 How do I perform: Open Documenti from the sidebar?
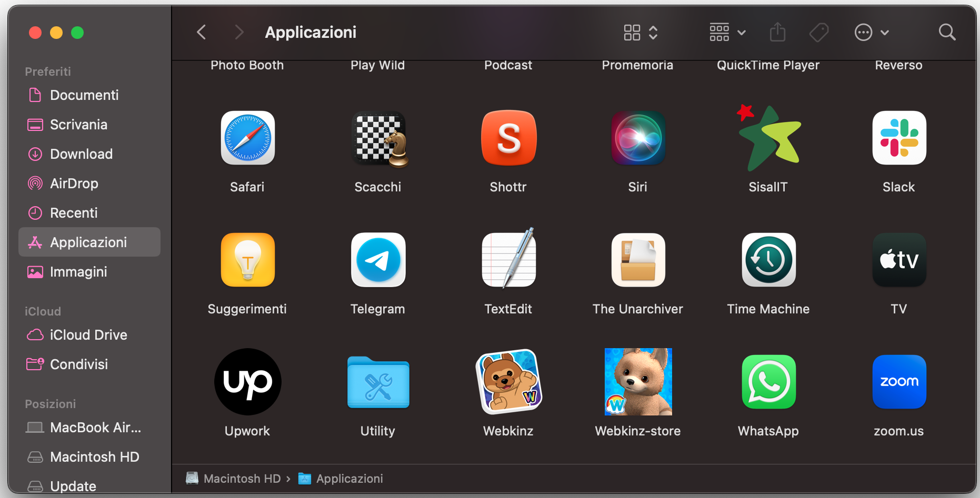(x=85, y=95)
